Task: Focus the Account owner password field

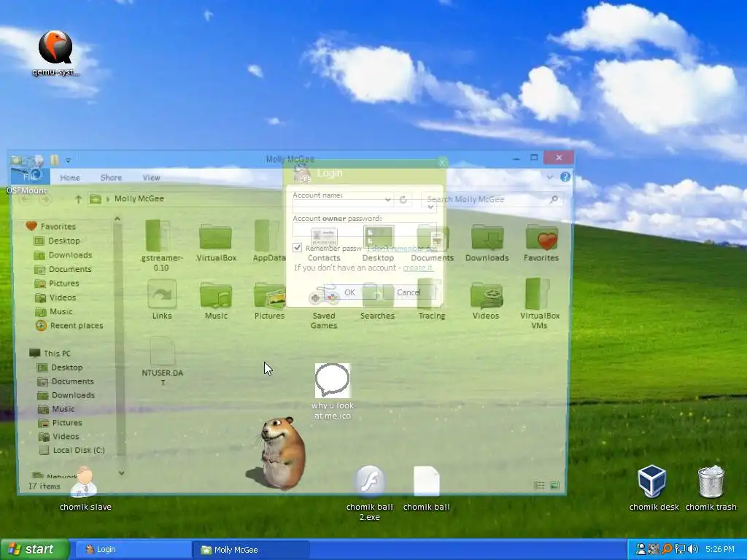Action: pyautogui.click(x=365, y=230)
